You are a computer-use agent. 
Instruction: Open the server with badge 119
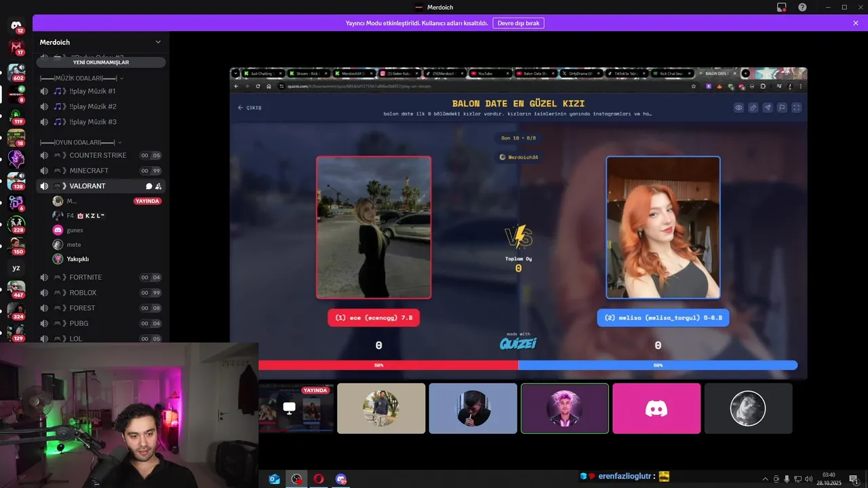click(16, 116)
